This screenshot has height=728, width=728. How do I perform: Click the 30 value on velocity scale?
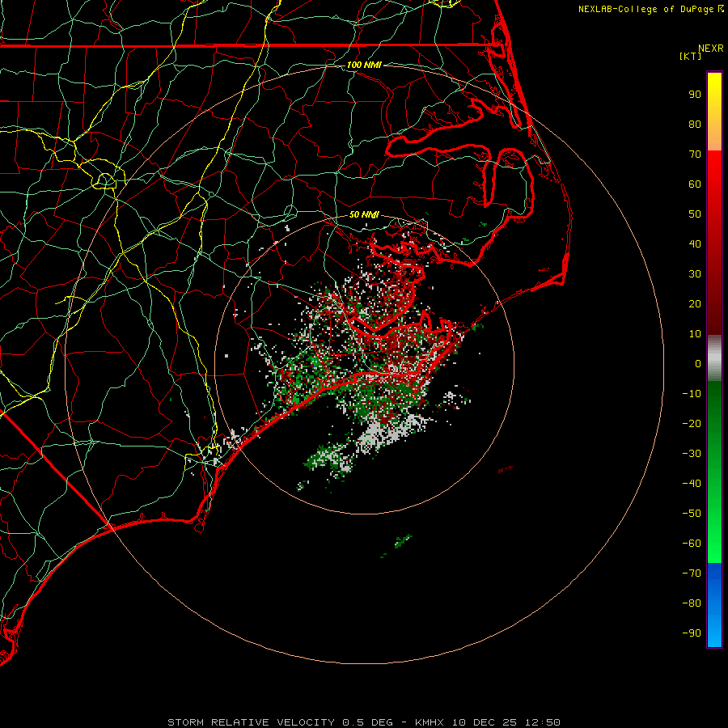[695, 274]
